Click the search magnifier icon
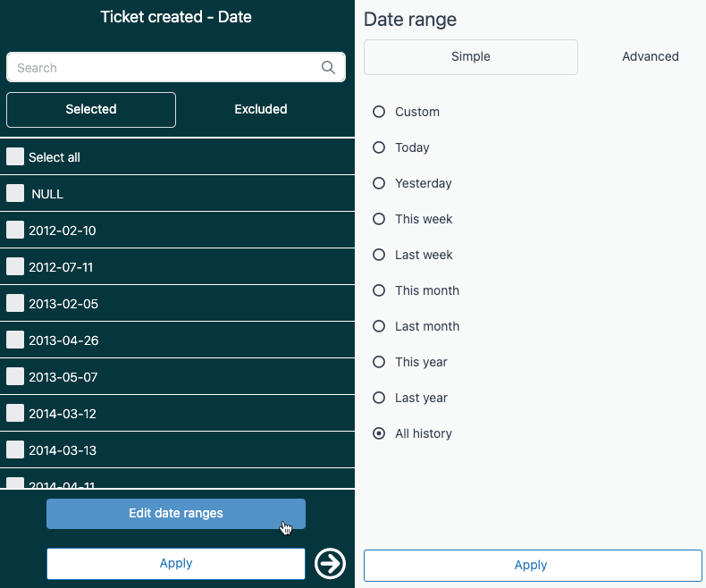The height and width of the screenshot is (588, 706). (329, 68)
